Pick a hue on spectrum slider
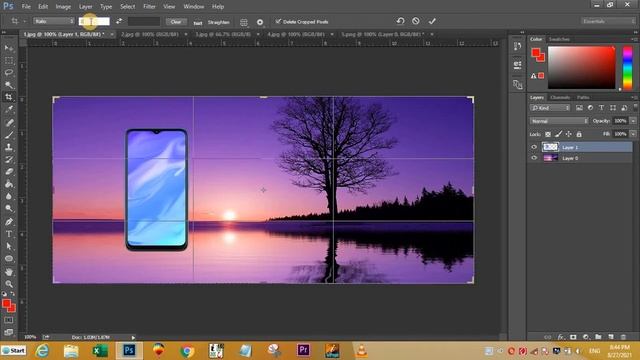This screenshot has width=640, height=360. [x=628, y=68]
